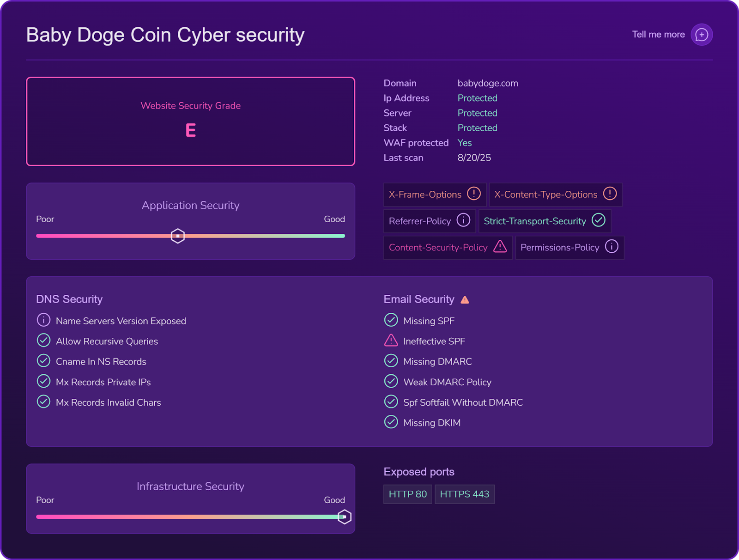Click the Application Security heading
739x560 pixels.
click(x=191, y=205)
